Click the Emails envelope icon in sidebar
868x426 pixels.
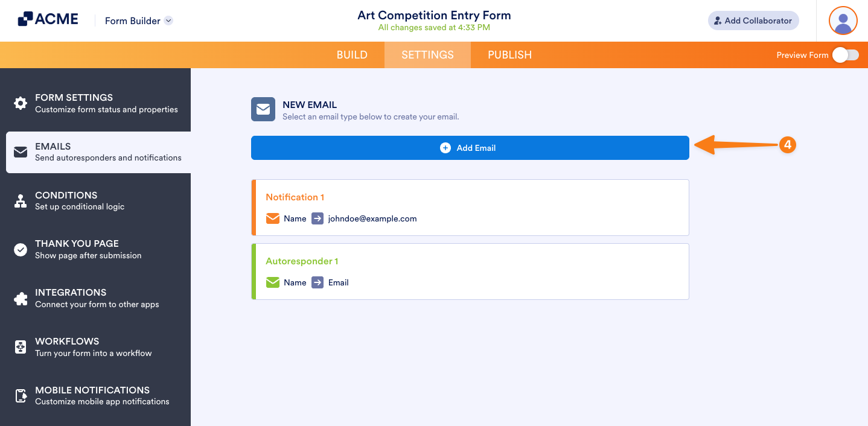click(x=21, y=151)
